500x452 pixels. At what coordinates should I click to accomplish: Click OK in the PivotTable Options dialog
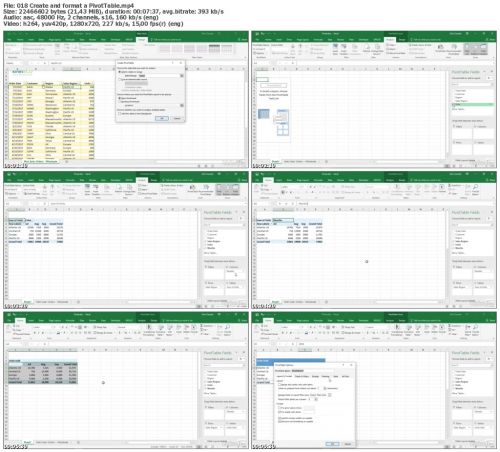[x=332, y=444]
